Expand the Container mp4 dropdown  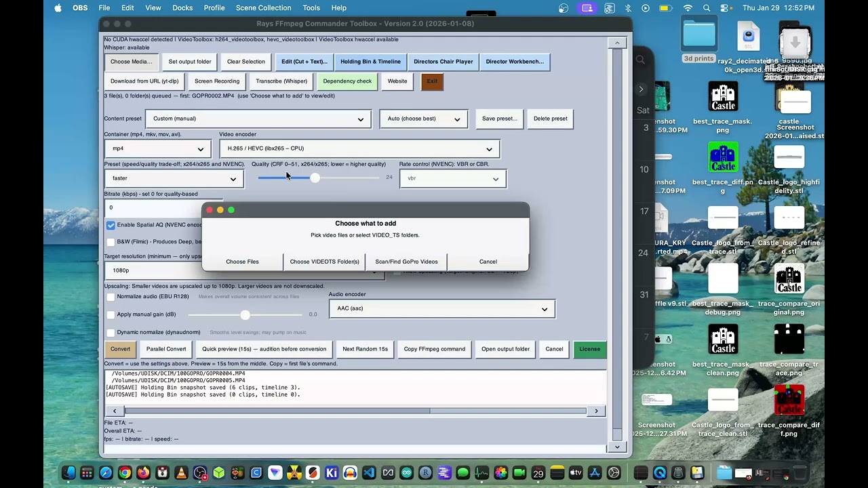(157, 148)
